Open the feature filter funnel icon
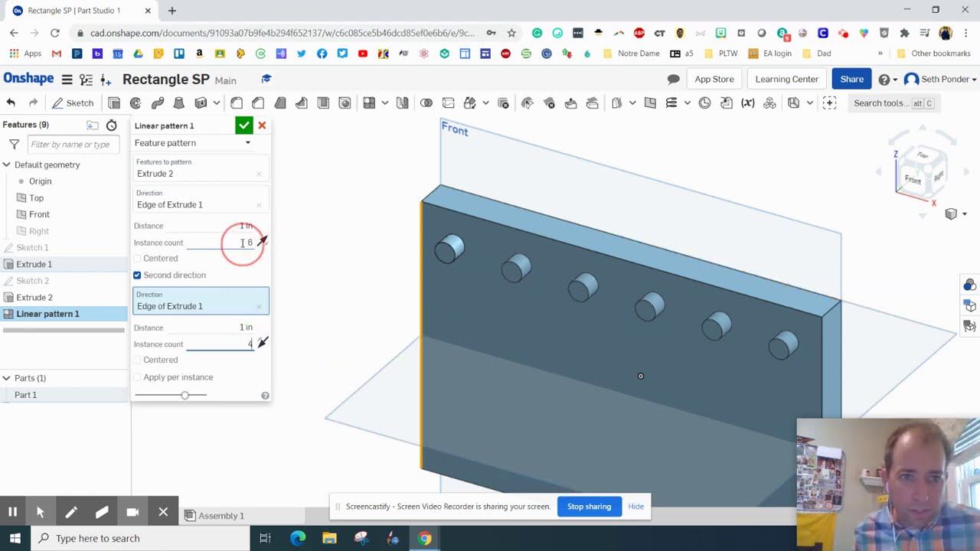This screenshot has height=551, width=980. tap(14, 144)
